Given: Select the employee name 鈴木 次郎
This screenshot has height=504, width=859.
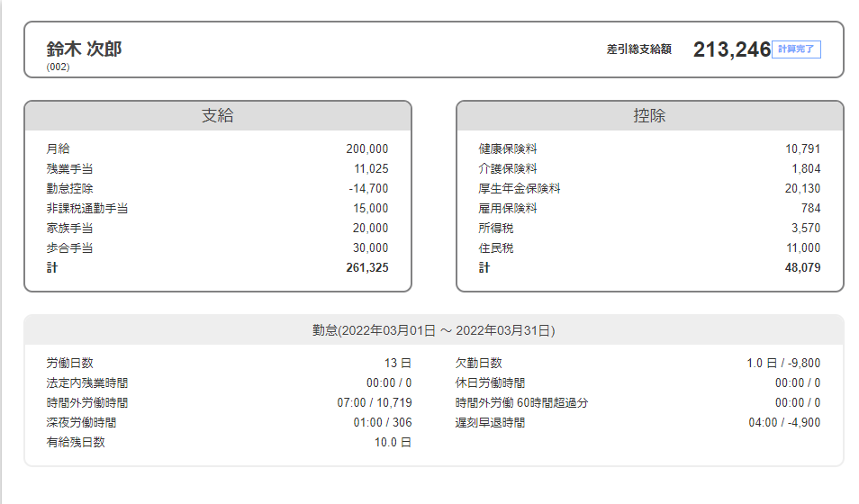Looking at the screenshot, I should (x=84, y=49).
